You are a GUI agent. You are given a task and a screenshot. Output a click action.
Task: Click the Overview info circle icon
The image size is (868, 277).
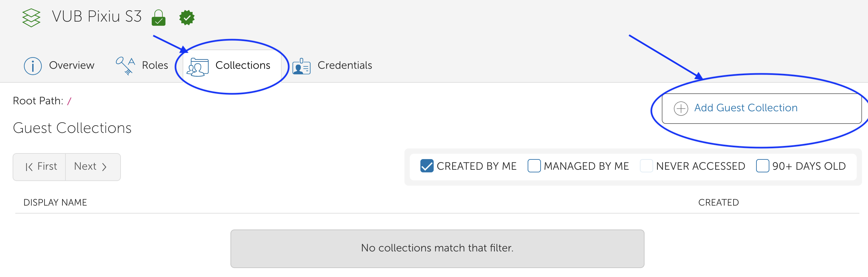tap(33, 66)
